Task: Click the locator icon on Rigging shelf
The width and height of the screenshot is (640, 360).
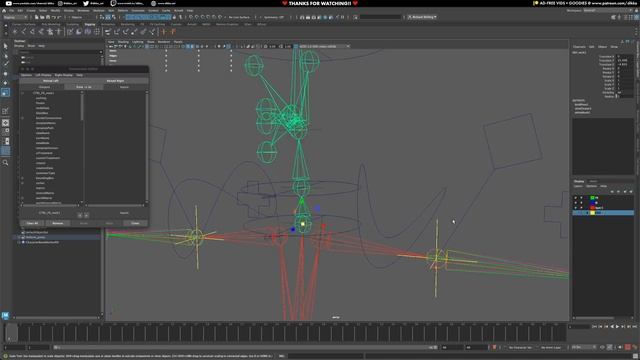Action: coord(15,31)
